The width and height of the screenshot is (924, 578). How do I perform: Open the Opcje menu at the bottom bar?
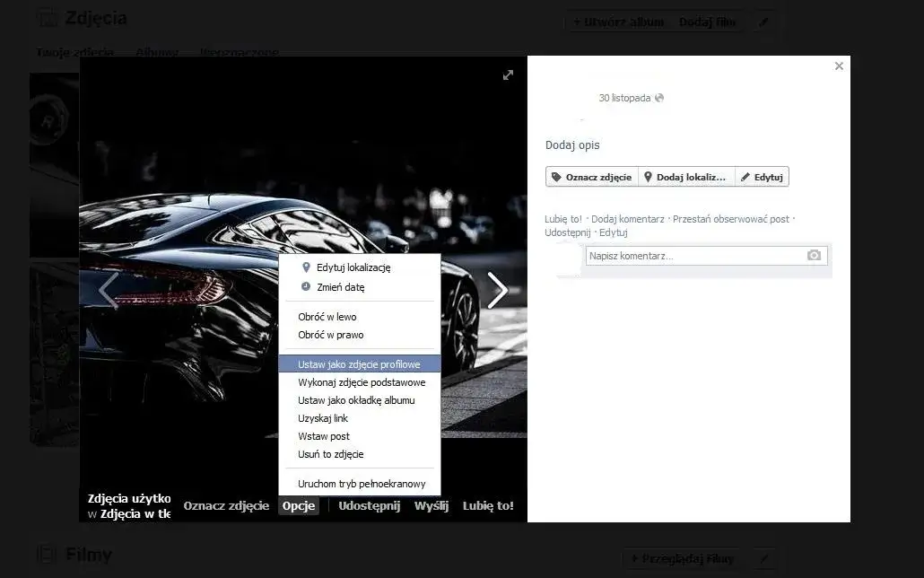pyautogui.click(x=299, y=505)
